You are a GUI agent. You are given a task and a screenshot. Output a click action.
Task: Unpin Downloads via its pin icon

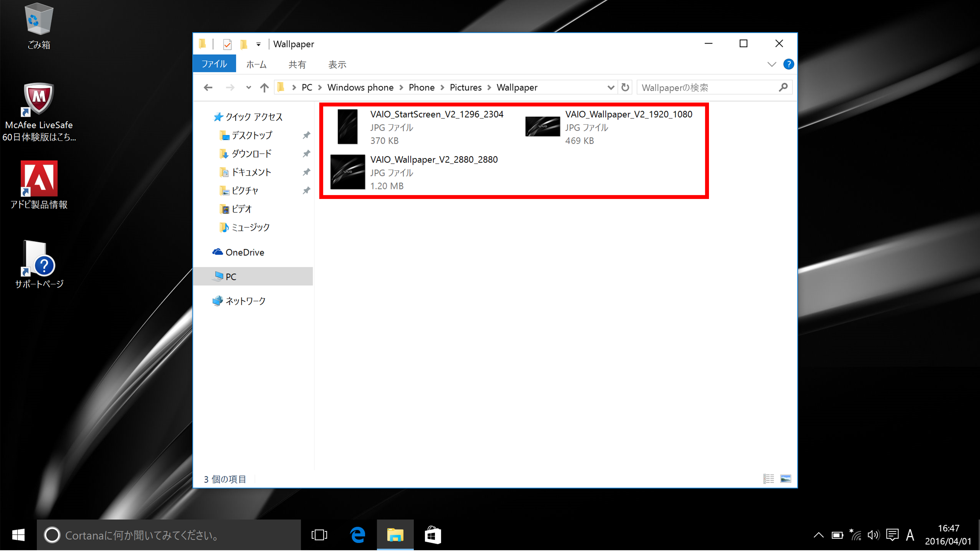306,153
